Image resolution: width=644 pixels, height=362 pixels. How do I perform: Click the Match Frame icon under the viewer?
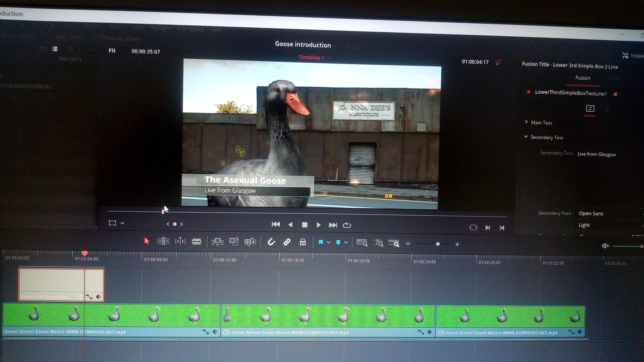(x=473, y=227)
